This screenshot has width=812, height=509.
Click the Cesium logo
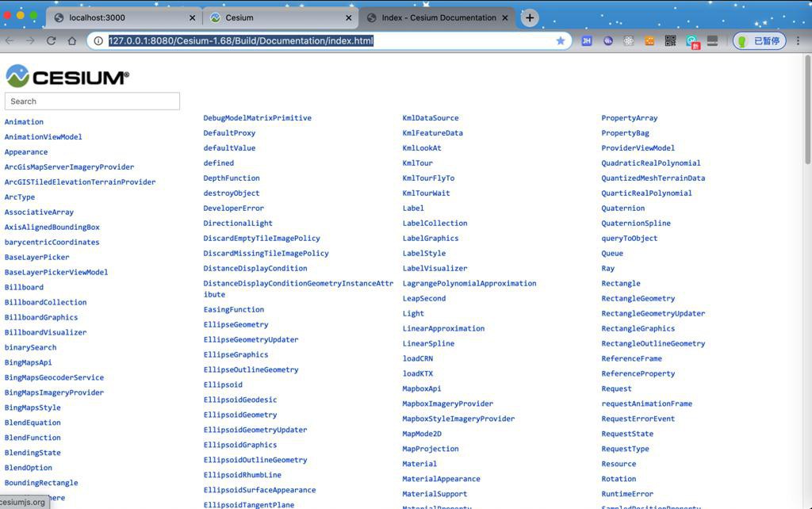[x=67, y=77]
